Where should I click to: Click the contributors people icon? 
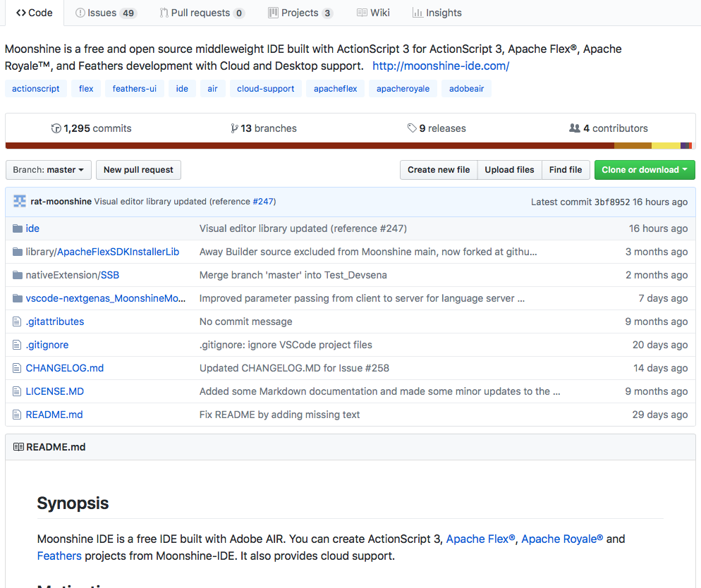click(575, 128)
